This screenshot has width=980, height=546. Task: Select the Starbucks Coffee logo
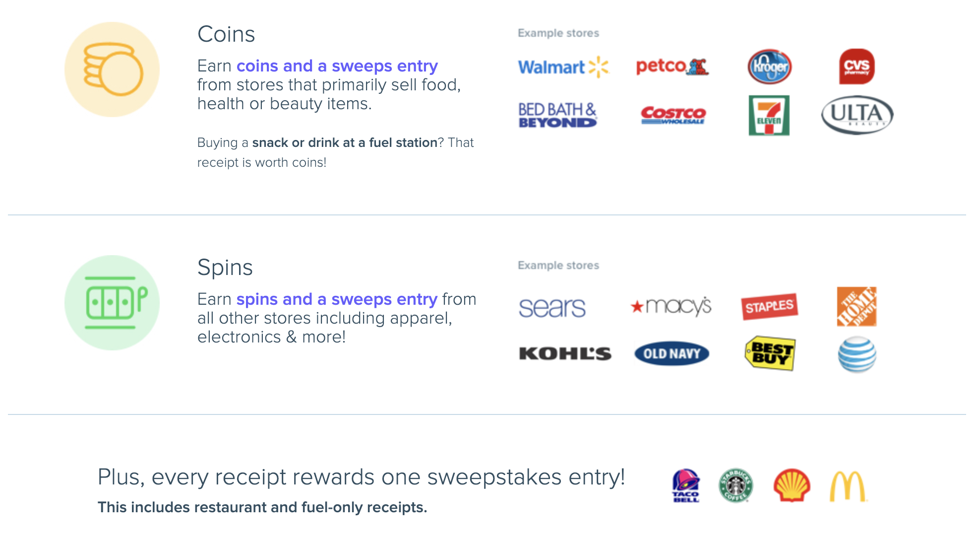coord(735,485)
